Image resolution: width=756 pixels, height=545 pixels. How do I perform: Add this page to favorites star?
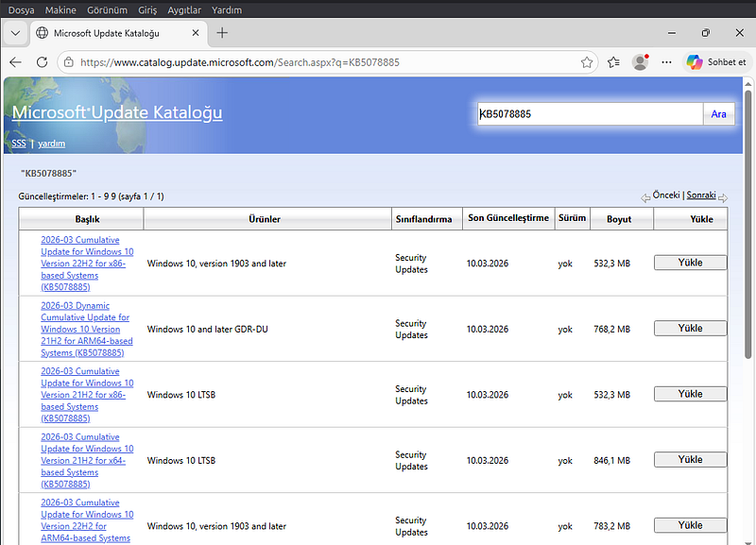tap(586, 62)
